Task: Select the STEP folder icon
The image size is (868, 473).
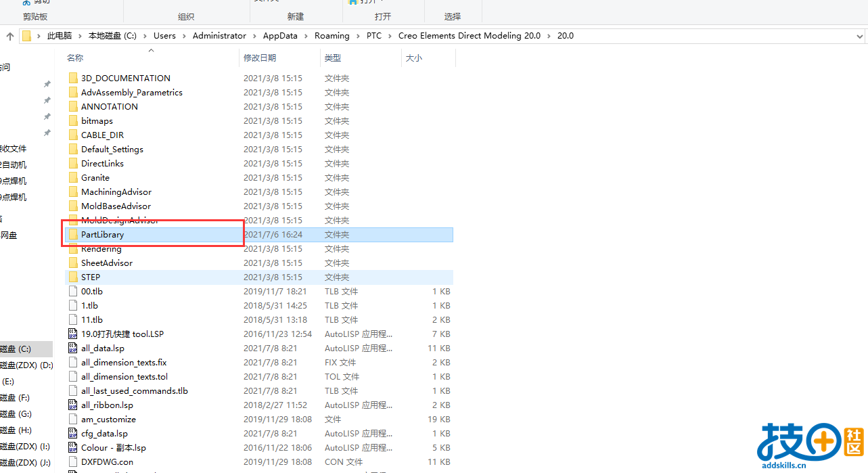Action: click(x=74, y=277)
